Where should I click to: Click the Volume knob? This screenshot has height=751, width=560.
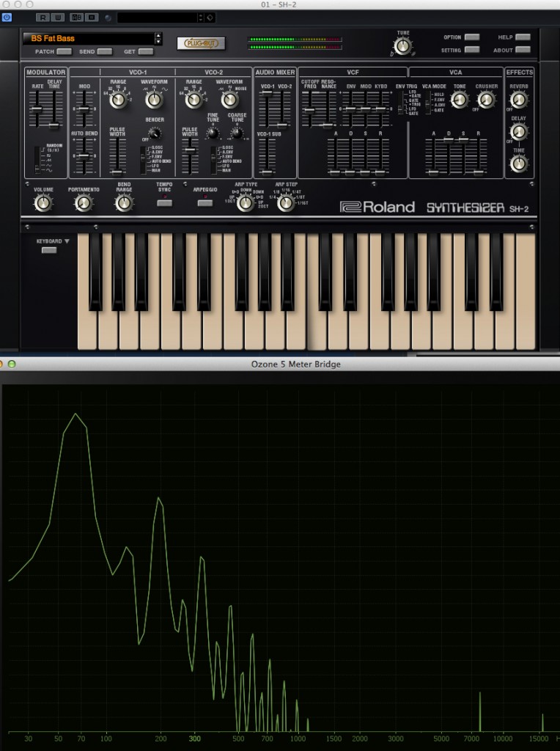pyautogui.click(x=43, y=202)
